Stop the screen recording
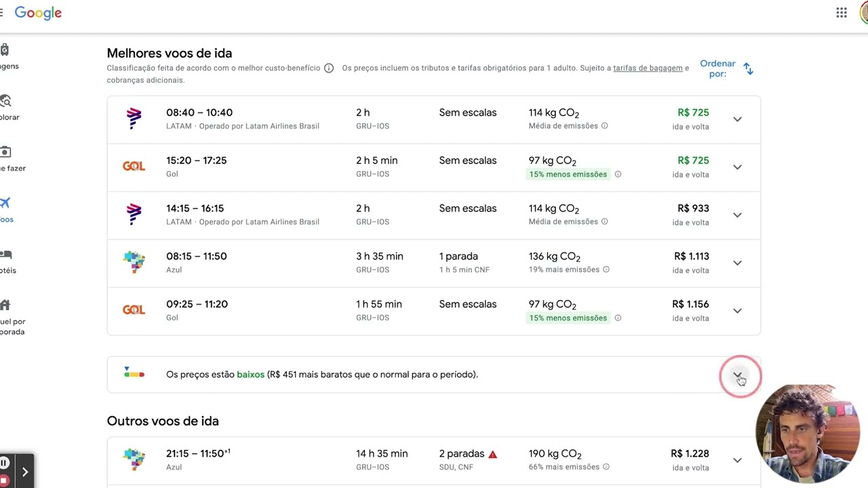 tap(3, 481)
